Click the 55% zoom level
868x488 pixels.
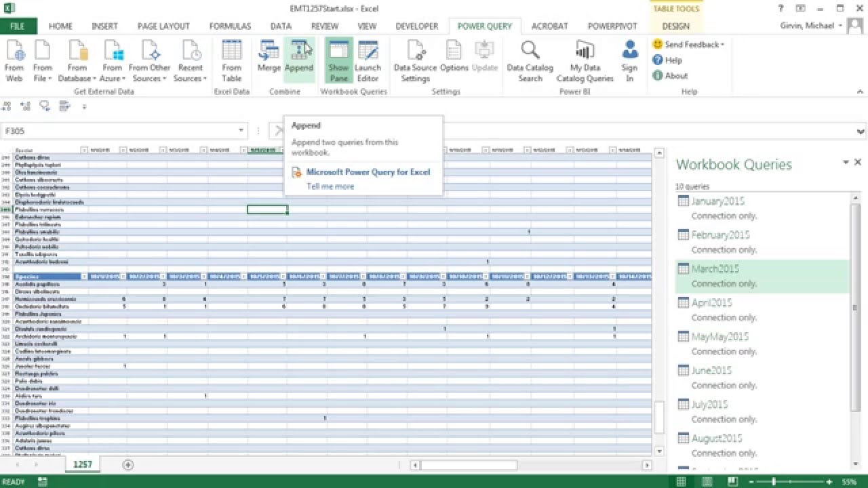point(849,482)
